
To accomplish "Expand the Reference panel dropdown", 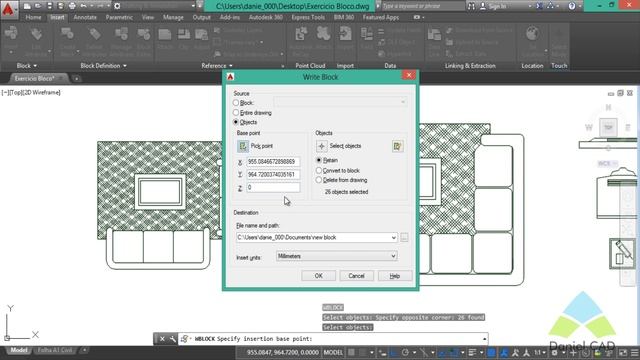I will [231, 66].
